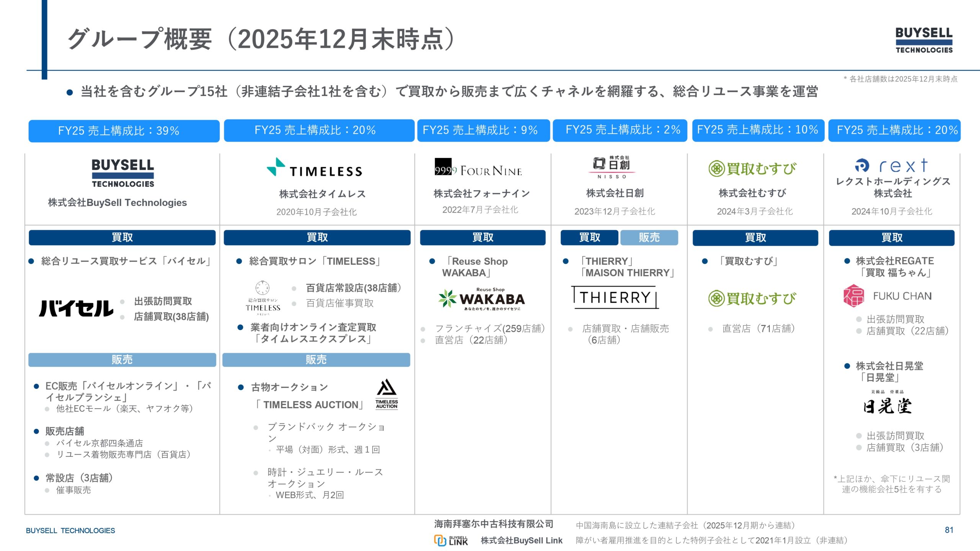
Task: Click the text 店舗買取（22店舗）
Action: (x=908, y=331)
